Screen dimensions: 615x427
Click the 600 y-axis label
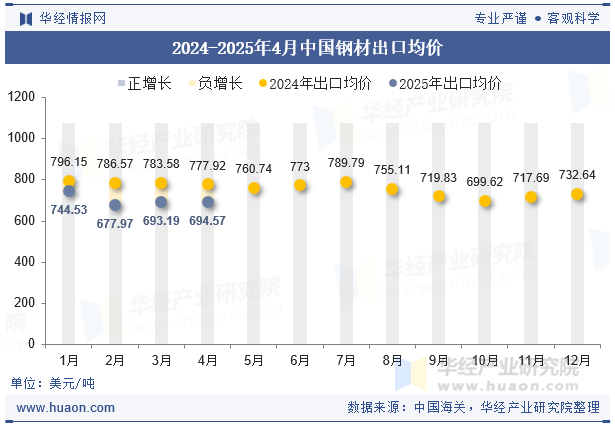[x=25, y=220]
